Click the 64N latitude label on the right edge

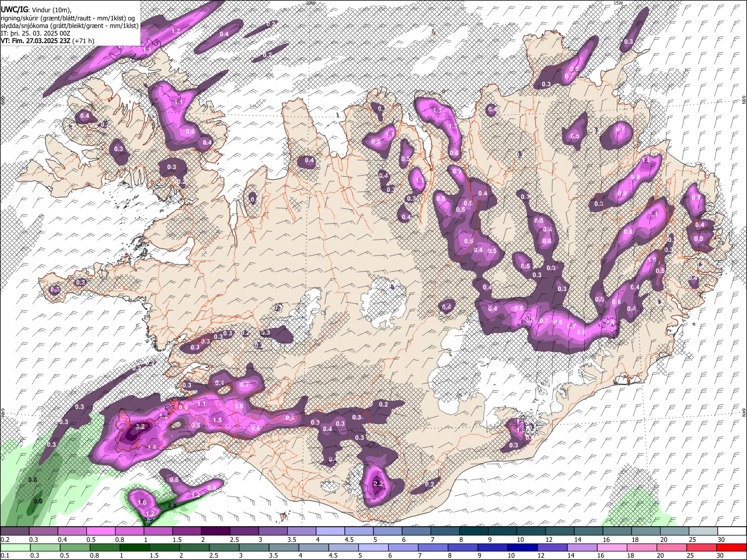coord(744,412)
